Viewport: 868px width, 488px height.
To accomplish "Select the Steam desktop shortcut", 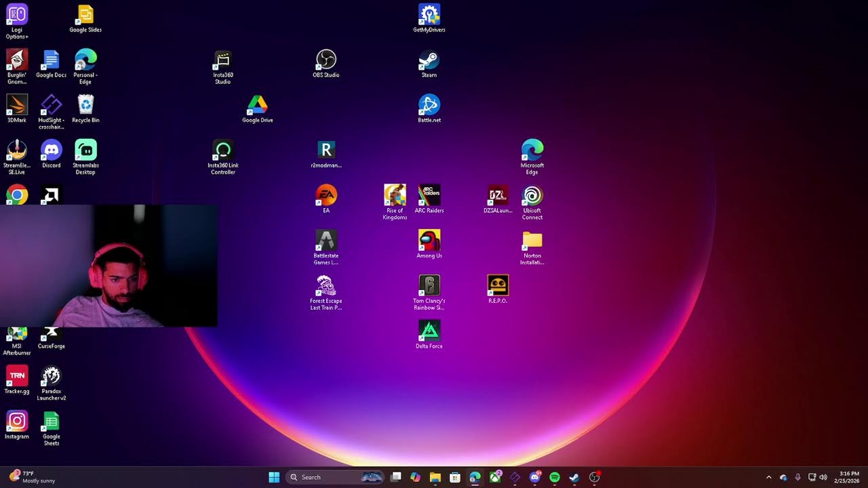I will [429, 64].
